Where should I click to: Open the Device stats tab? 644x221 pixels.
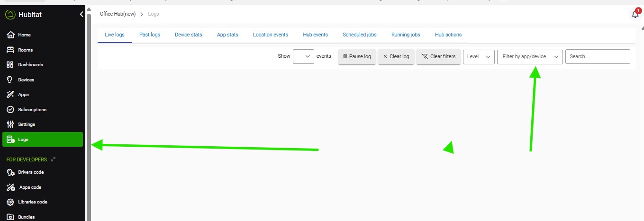pyautogui.click(x=189, y=35)
